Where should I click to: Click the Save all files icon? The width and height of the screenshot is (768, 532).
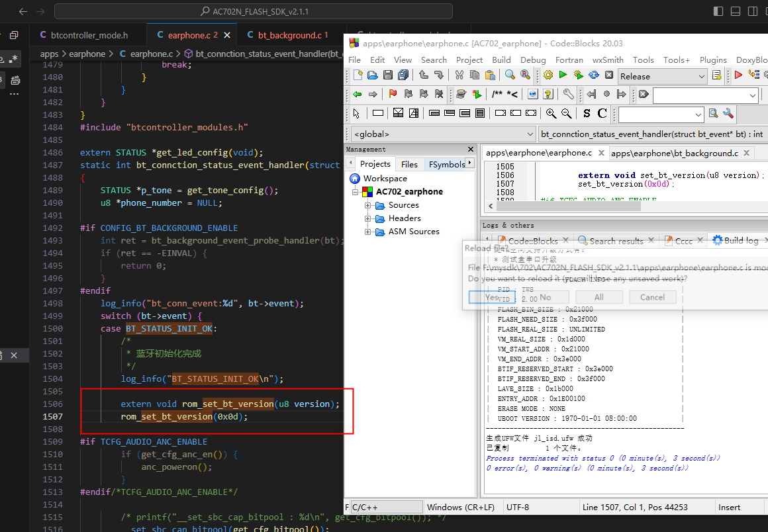[403, 75]
